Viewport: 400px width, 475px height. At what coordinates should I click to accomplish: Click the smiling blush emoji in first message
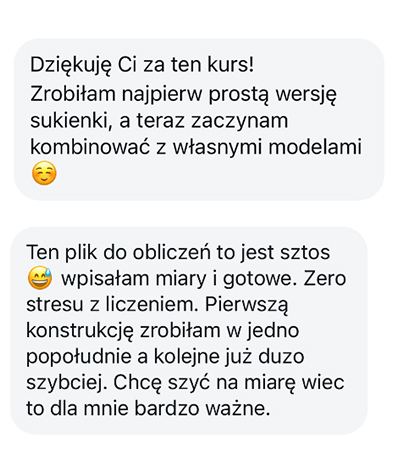click(x=44, y=174)
